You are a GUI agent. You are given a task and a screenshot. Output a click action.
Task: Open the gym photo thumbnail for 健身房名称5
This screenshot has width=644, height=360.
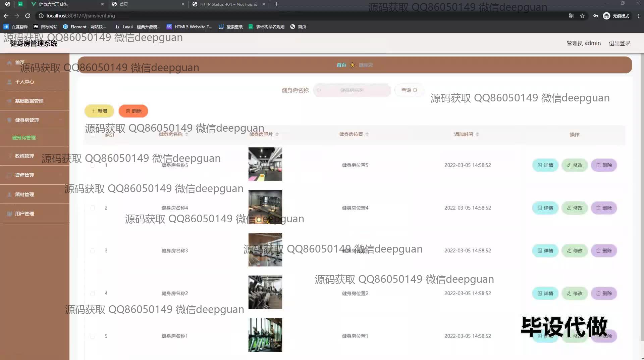click(x=265, y=164)
